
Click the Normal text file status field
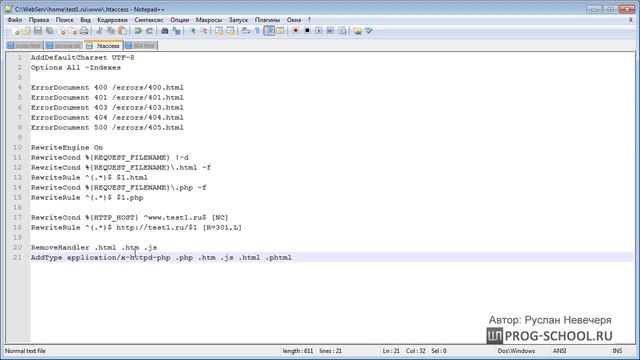coord(25,351)
